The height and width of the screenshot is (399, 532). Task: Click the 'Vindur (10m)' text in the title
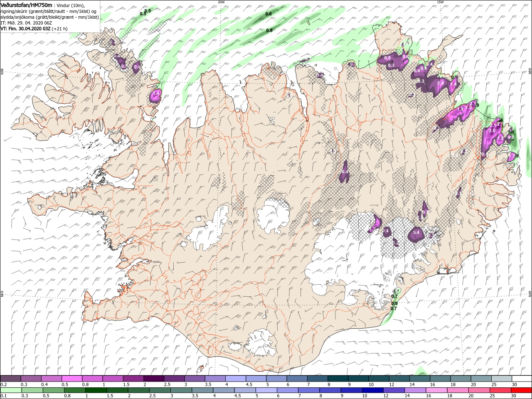(x=70, y=5)
